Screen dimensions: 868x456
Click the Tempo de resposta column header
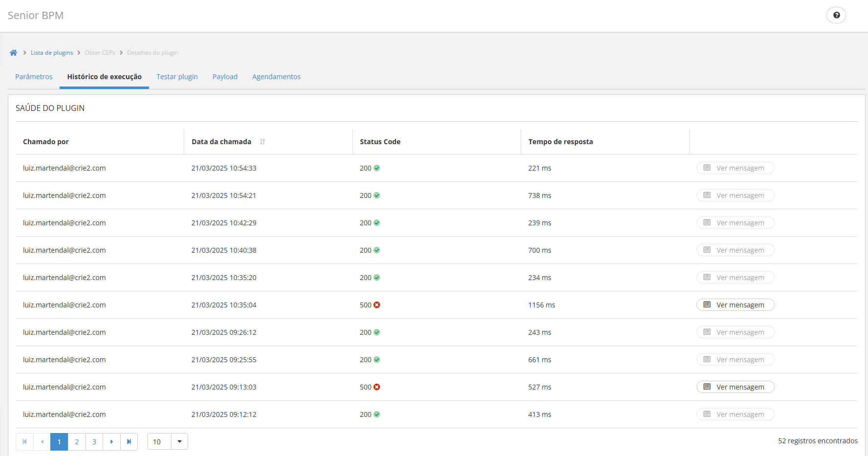pos(561,142)
